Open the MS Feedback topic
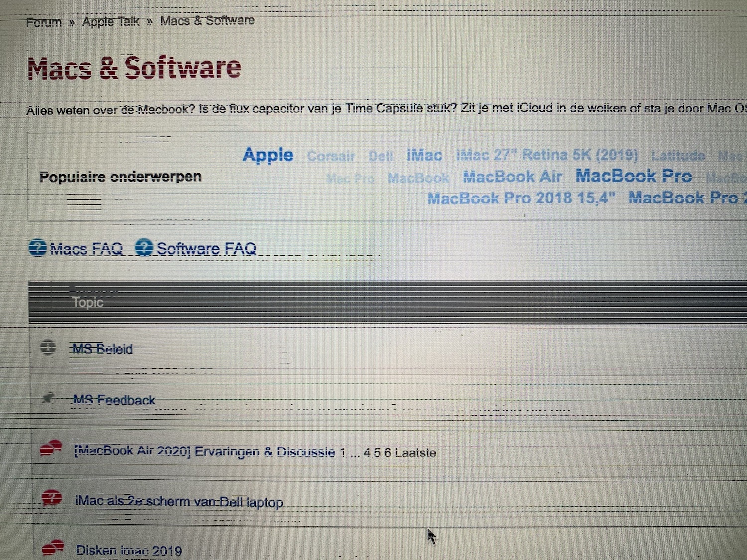This screenshot has width=747, height=560. 114,400
